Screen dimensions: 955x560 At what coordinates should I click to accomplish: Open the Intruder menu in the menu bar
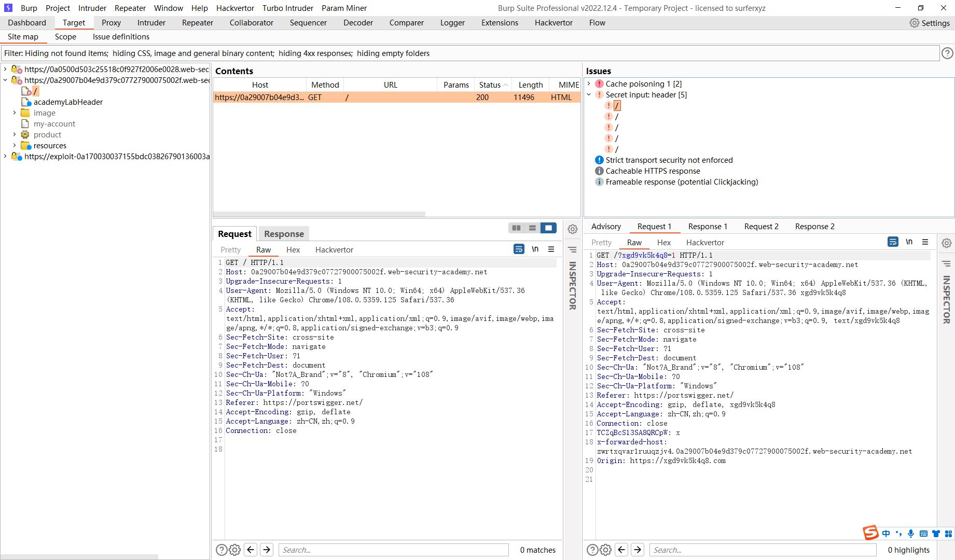coord(92,8)
